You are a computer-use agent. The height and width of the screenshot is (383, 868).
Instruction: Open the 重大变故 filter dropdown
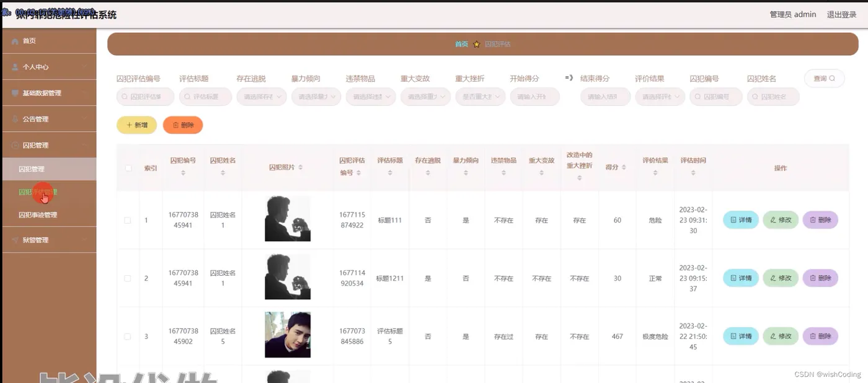click(x=425, y=97)
